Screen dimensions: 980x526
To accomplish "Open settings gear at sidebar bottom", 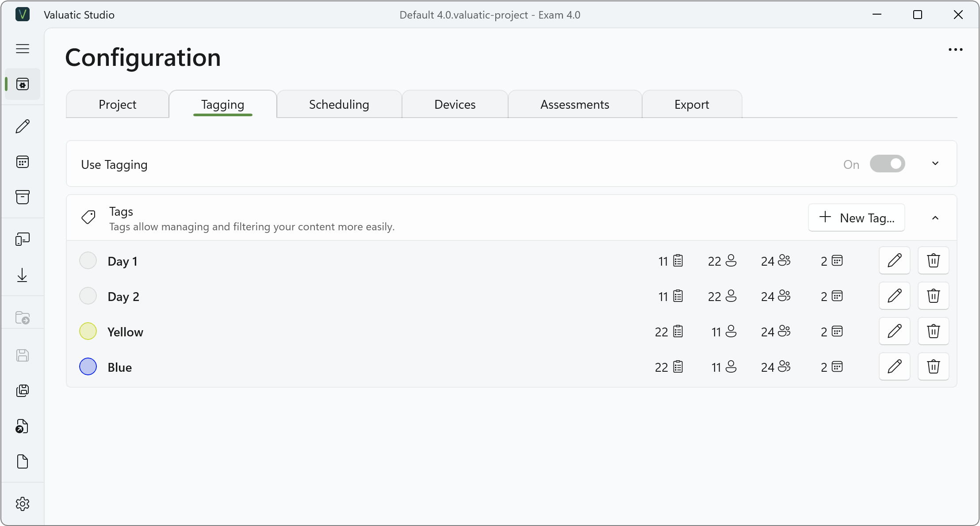I will (x=23, y=504).
